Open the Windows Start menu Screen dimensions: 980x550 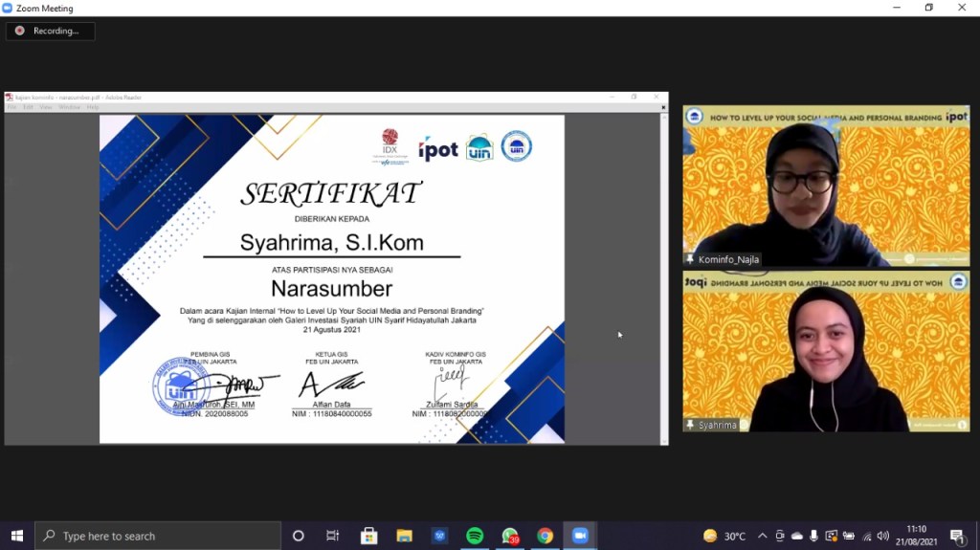pos(16,536)
